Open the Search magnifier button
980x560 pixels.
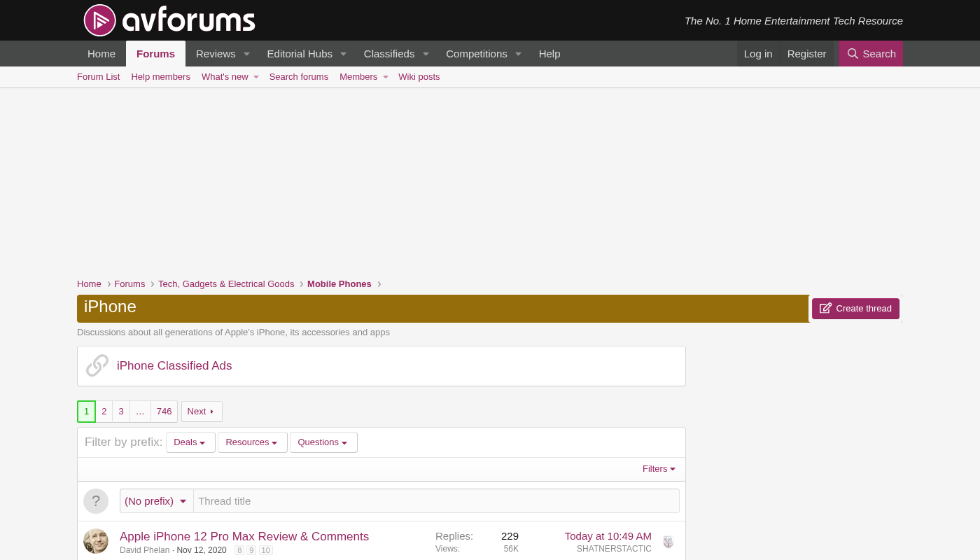(871, 54)
